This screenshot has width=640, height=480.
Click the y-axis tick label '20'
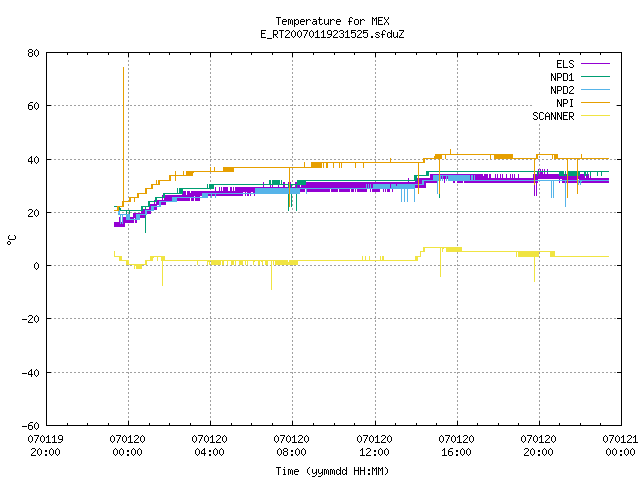tap(33, 213)
